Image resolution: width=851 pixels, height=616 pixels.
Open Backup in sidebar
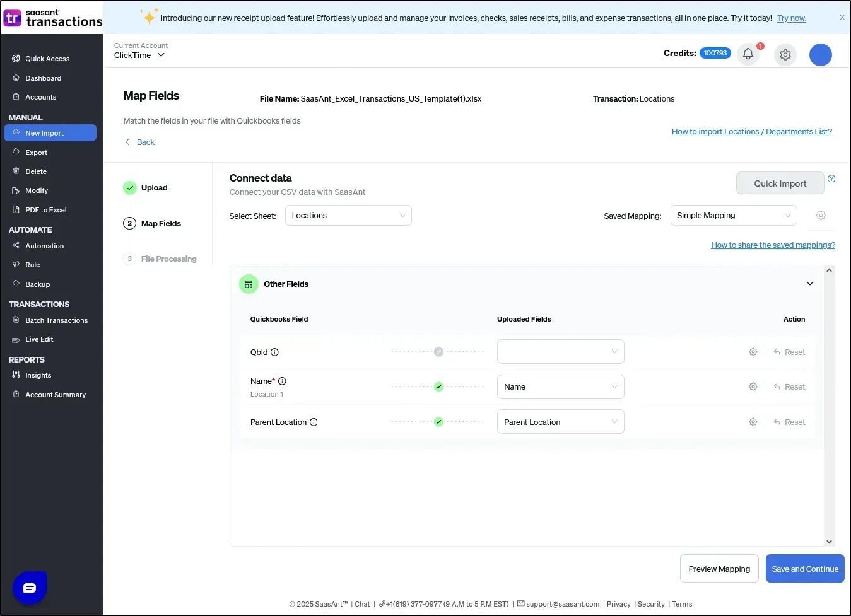(x=37, y=284)
